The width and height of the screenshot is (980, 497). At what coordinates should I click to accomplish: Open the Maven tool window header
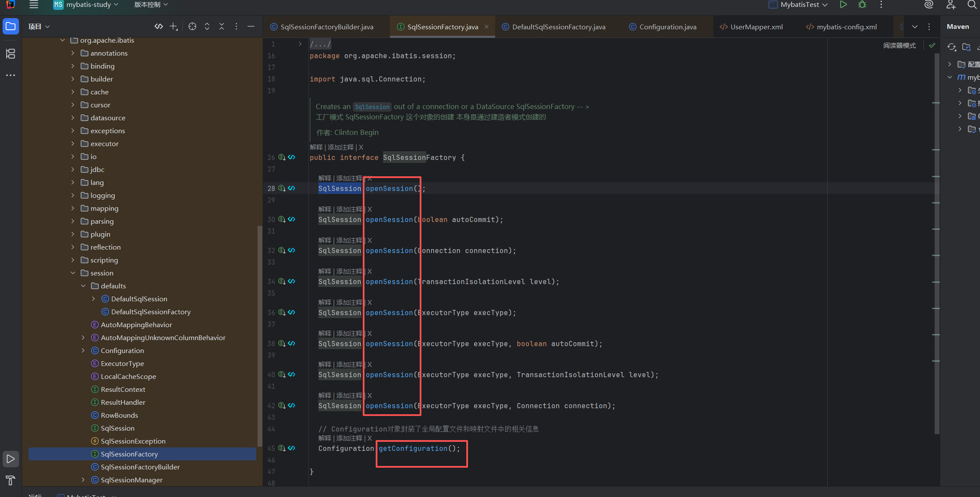[x=958, y=27]
